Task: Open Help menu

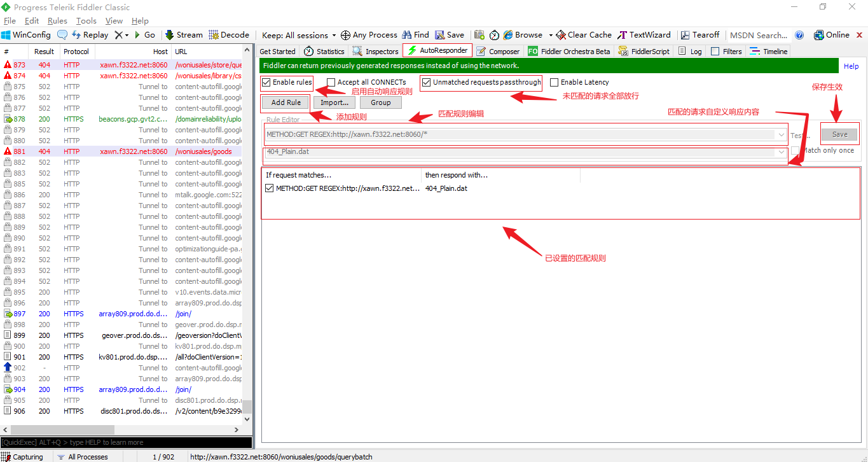Action: 140,21
